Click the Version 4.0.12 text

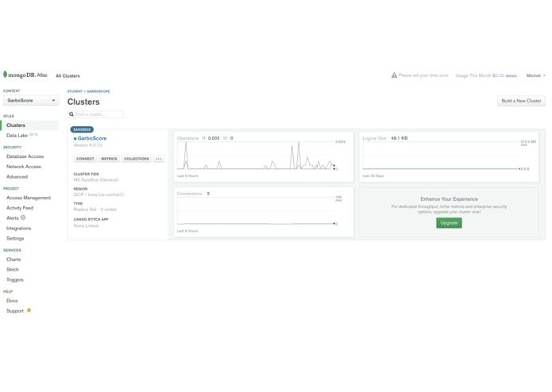click(x=87, y=145)
